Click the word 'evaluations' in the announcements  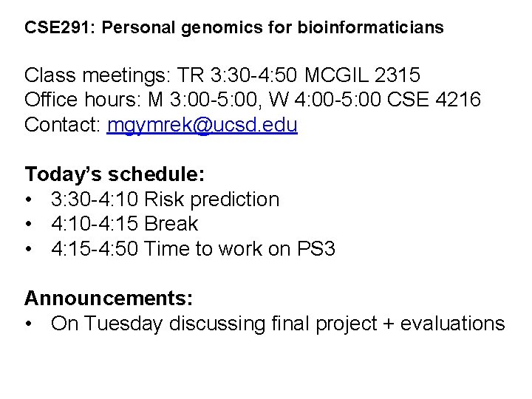448,324
